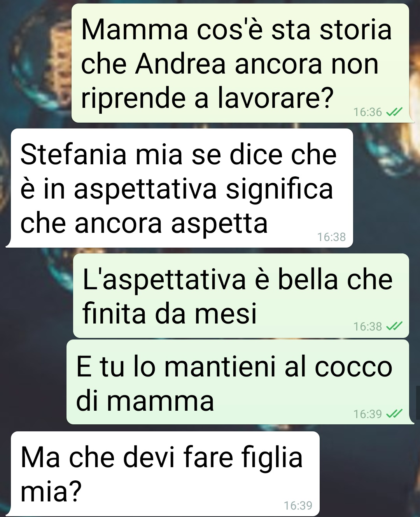Tap the 16:36 timestamp on the first message
420x517 pixels.
367,112
